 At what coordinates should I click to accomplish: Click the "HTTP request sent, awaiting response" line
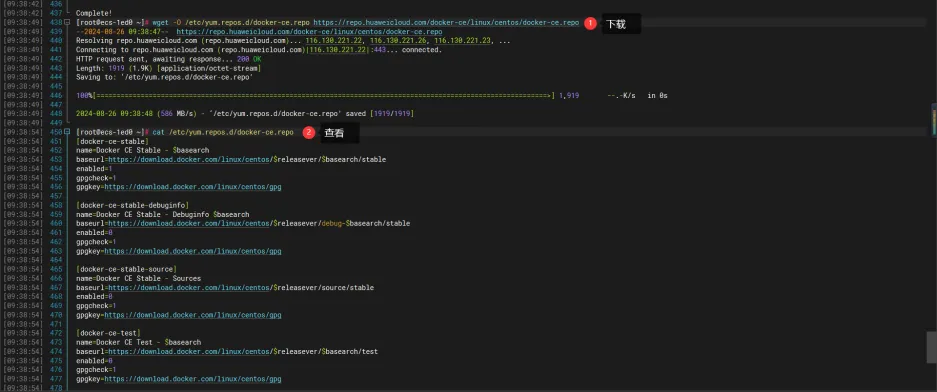click(169, 59)
